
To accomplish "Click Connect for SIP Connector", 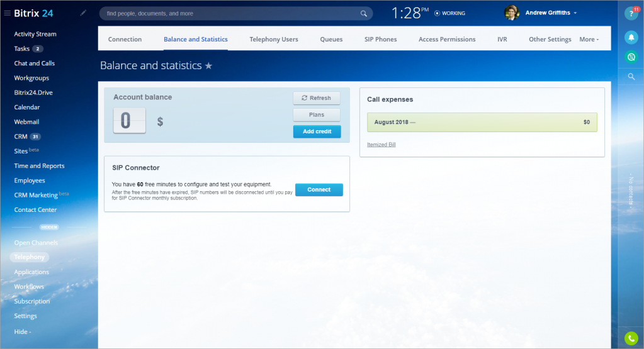I will 319,189.
